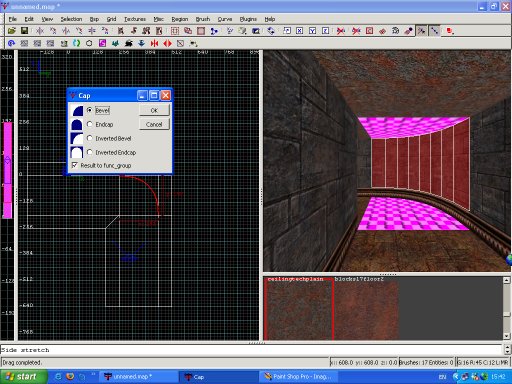Viewport: 512px width, 384px height.
Task: Open the Textures menu
Action: [x=135, y=19]
